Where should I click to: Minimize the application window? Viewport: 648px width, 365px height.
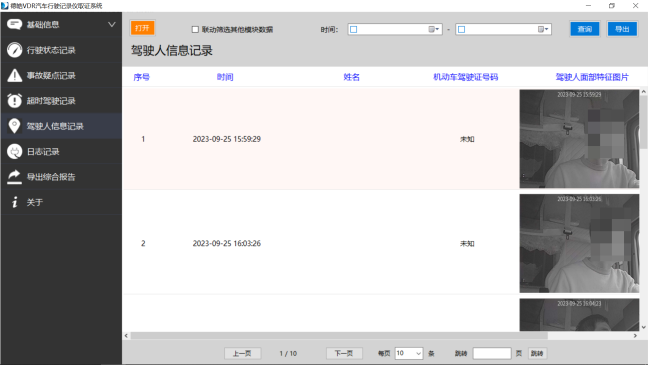click(588, 6)
